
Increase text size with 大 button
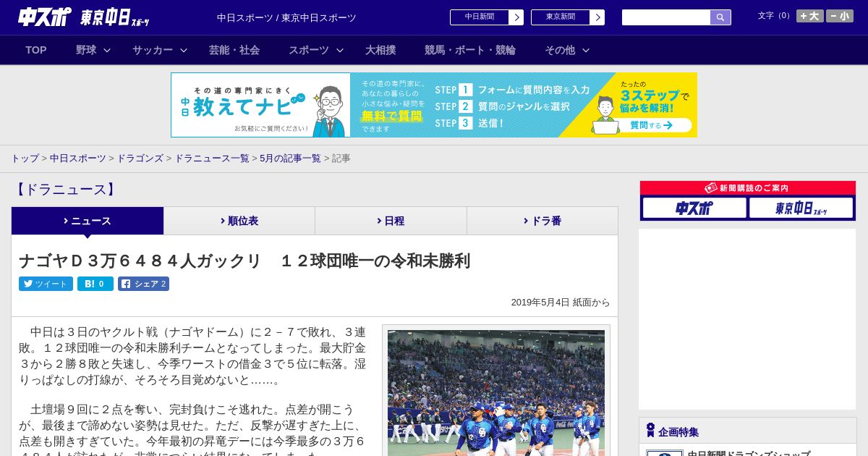810,16
